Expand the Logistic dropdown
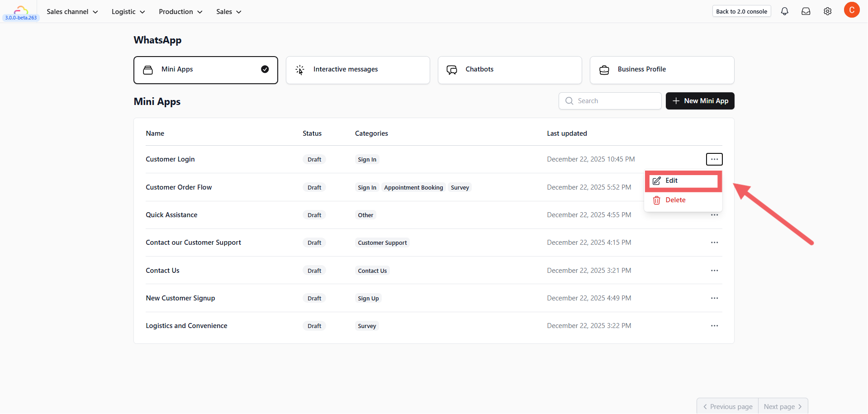 pos(128,12)
